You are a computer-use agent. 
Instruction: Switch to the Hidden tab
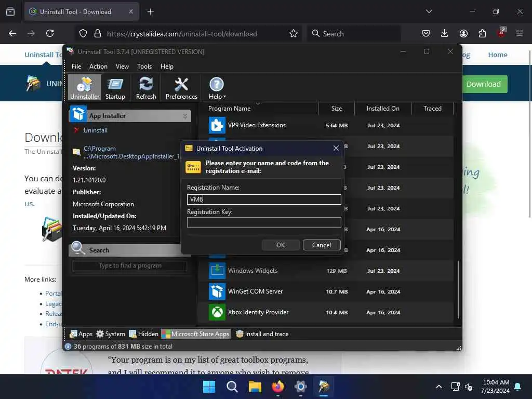pyautogui.click(x=143, y=334)
